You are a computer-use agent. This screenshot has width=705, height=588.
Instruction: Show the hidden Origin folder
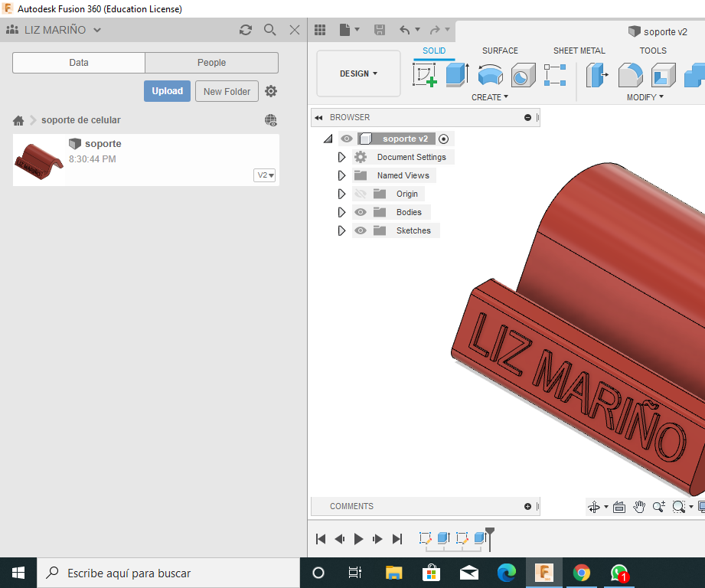[361, 194]
